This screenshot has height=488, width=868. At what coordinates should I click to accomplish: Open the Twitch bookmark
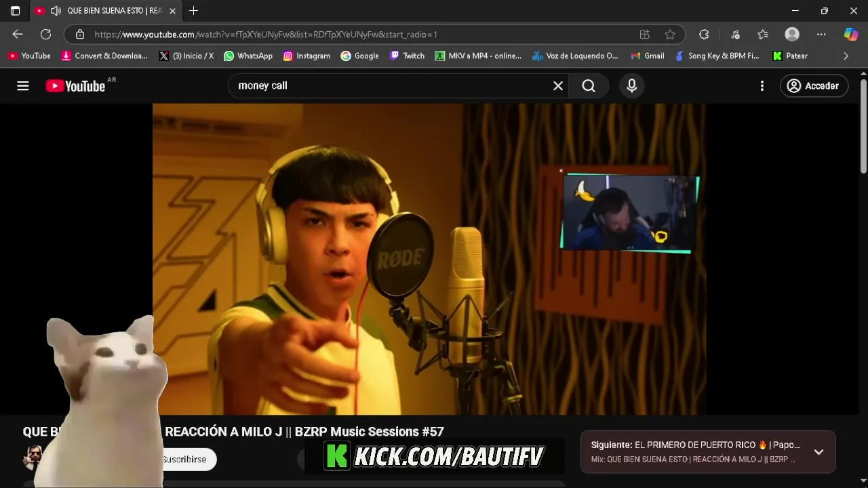407,56
